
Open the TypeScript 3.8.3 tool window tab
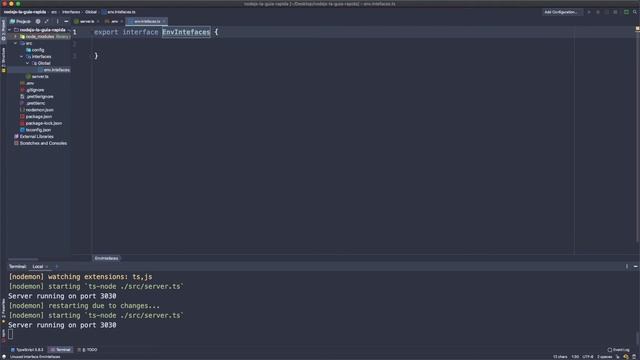pyautogui.click(x=27, y=350)
